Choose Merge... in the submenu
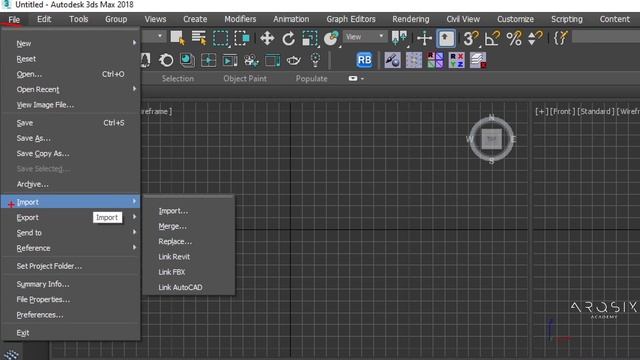This screenshot has width=640, height=360. click(x=172, y=226)
